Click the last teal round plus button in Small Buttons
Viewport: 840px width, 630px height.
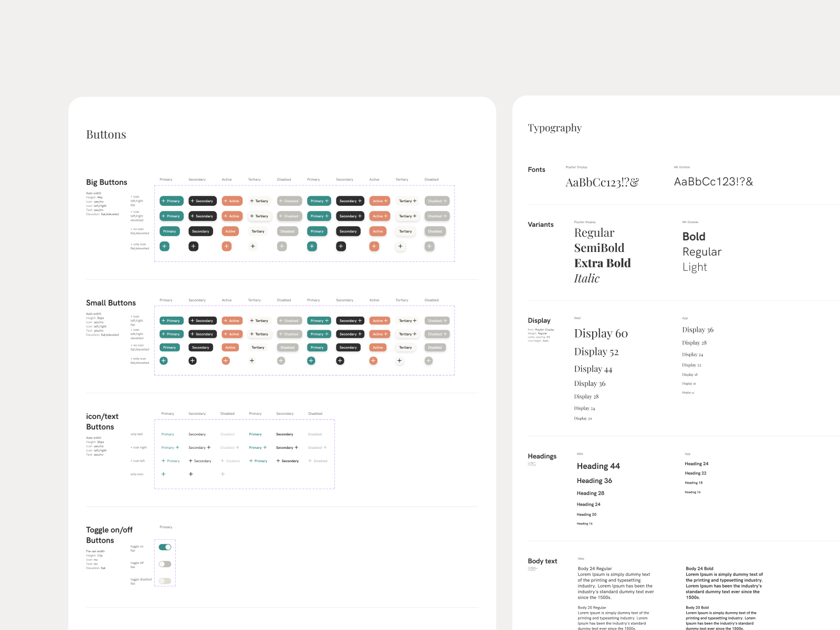[x=311, y=361]
